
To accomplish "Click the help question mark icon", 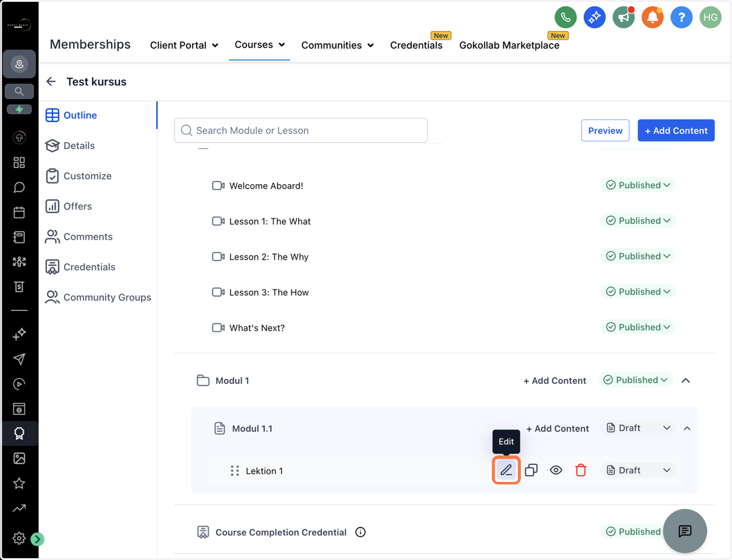I will tap(681, 18).
